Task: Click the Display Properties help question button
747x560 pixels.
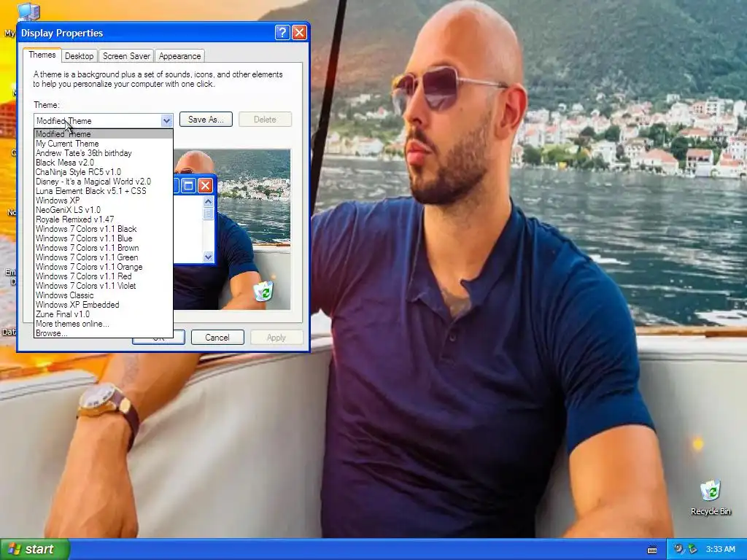Action: click(x=282, y=32)
